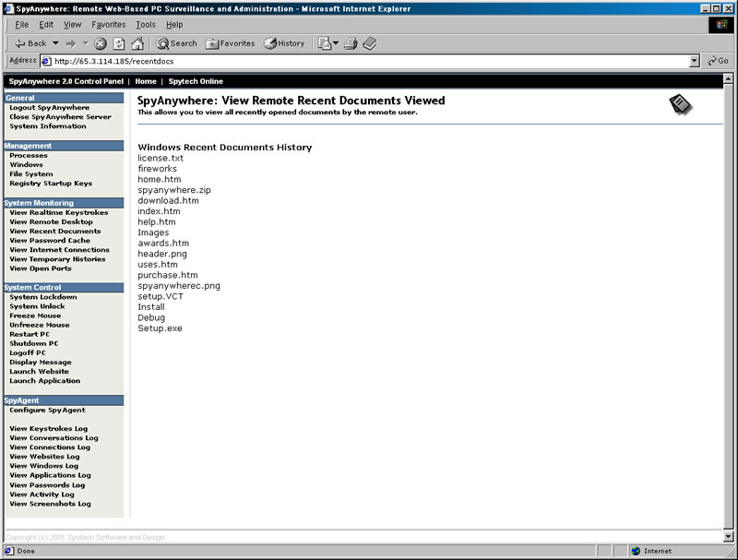Open the Search toolbar button

click(x=176, y=43)
